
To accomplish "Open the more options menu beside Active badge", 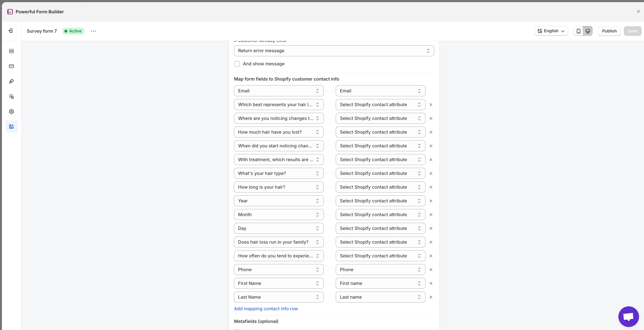I will point(93,31).
